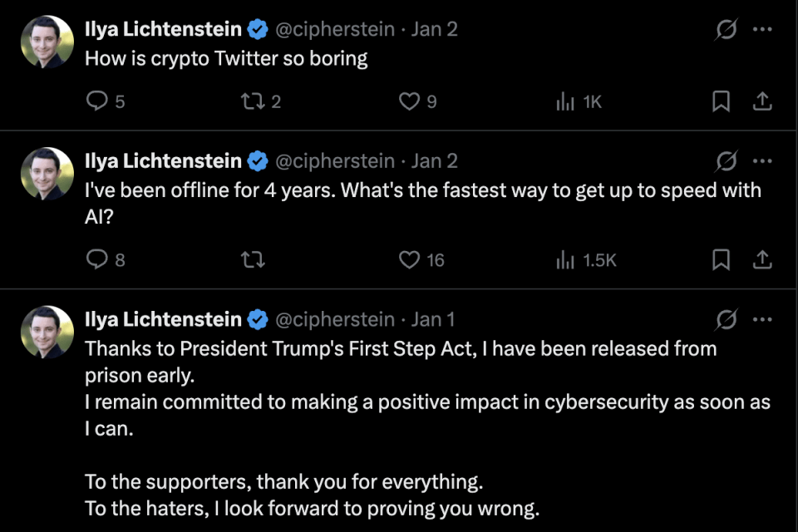Image resolution: width=798 pixels, height=532 pixels.
Task: Bookmark the "crypto Twitter so boring" tweet
Action: tap(722, 101)
